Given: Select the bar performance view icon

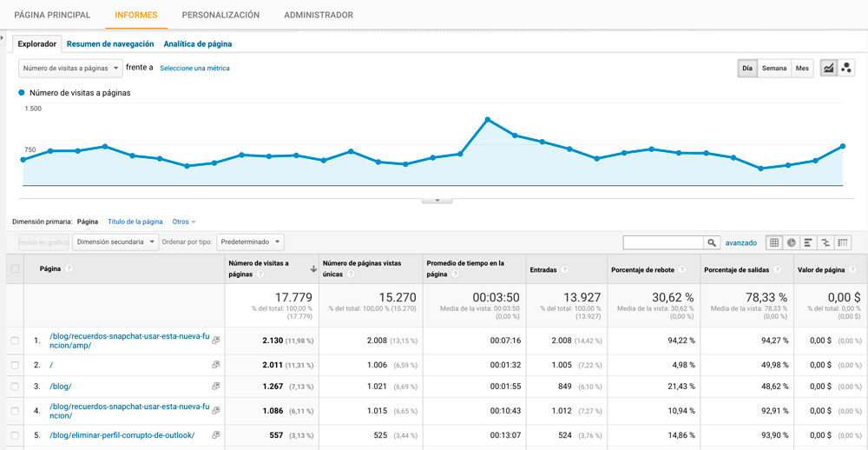Looking at the screenshot, I should 808,242.
